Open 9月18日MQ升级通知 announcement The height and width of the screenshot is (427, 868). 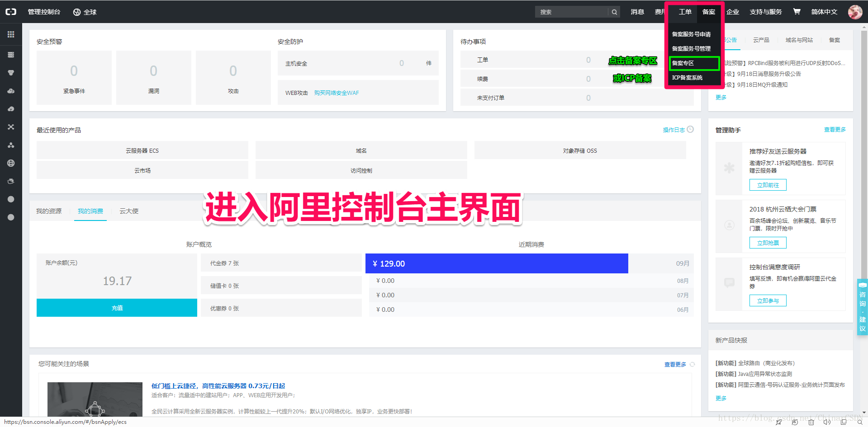pyautogui.click(x=762, y=85)
